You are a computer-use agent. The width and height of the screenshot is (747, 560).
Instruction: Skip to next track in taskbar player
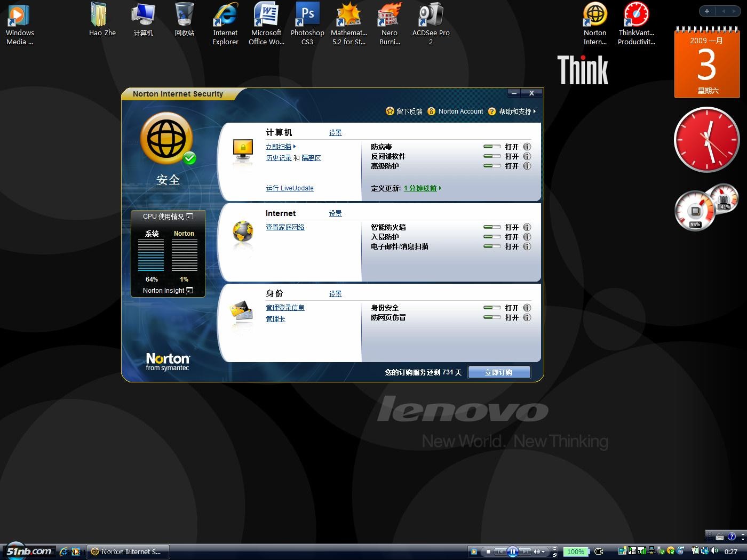(x=525, y=551)
